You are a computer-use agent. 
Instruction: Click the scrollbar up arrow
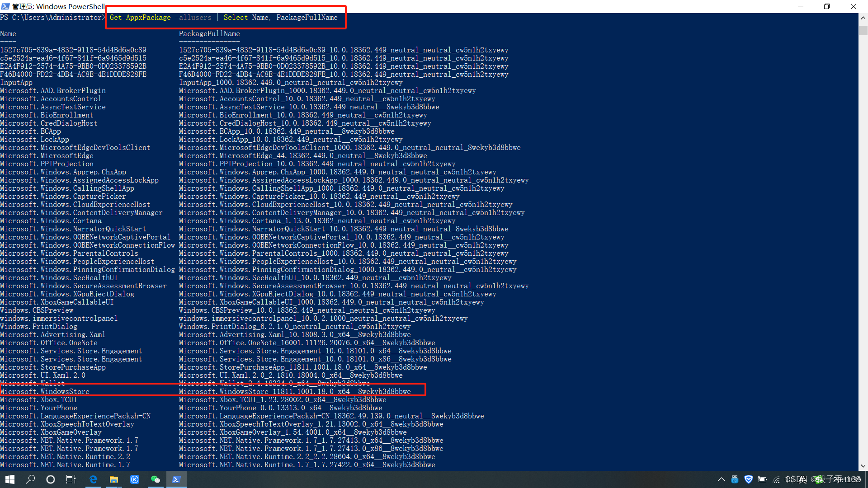863,18
